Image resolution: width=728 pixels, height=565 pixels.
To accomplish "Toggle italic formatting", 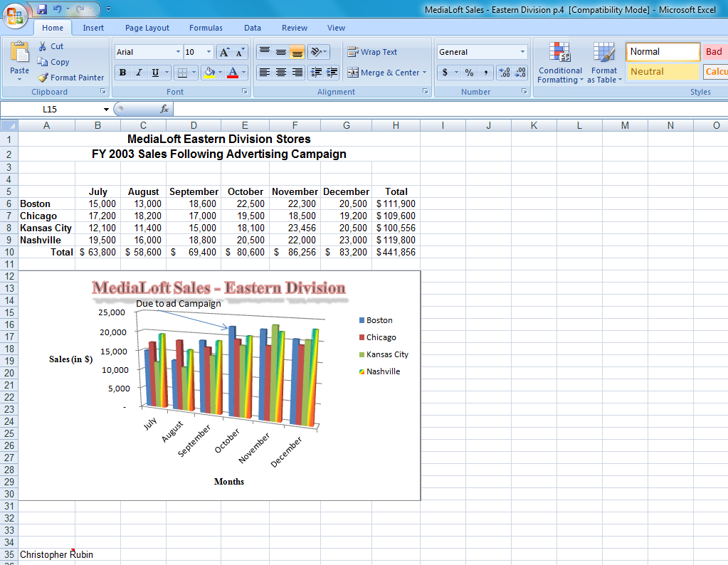I will [139, 73].
